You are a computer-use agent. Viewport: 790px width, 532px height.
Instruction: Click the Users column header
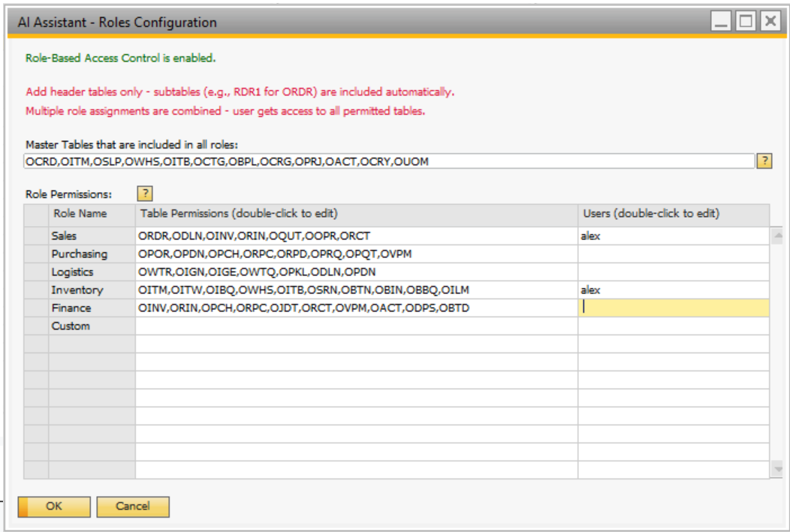(673, 214)
